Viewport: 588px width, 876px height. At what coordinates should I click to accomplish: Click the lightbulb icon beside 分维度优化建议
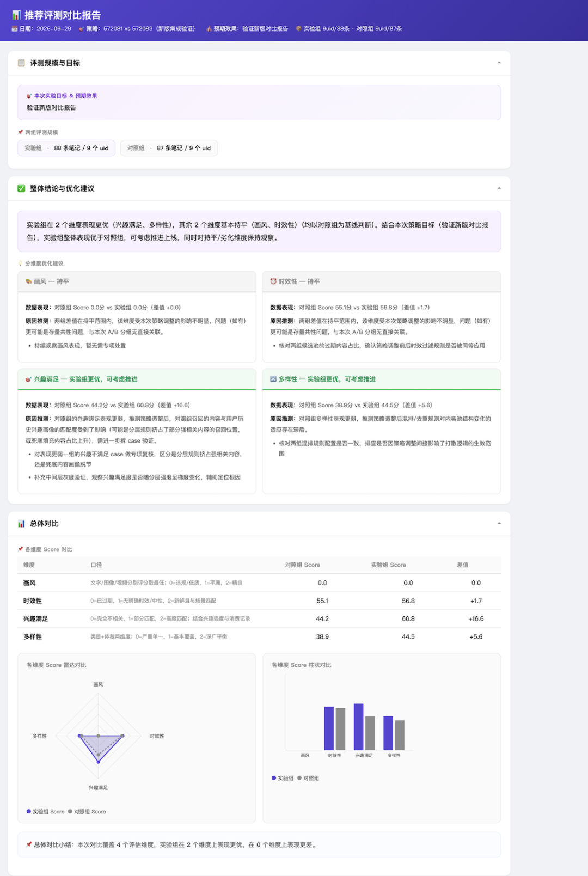point(21,264)
